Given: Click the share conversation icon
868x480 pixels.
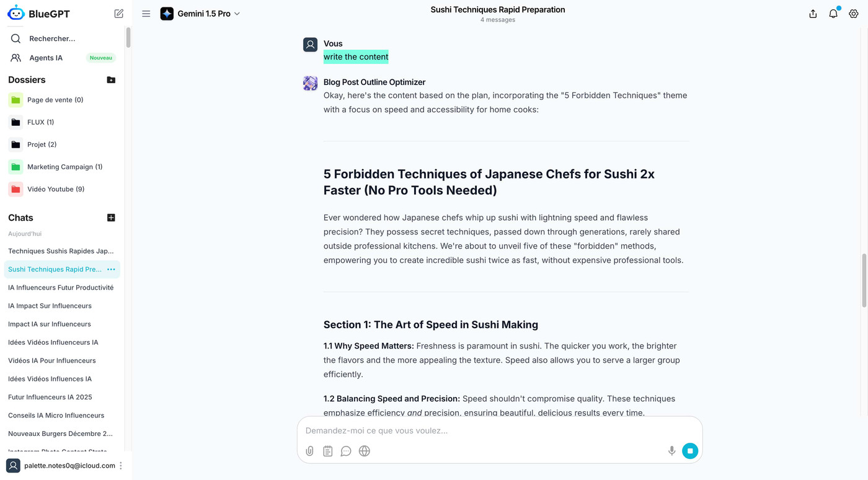Looking at the screenshot, I should [813, 14].
